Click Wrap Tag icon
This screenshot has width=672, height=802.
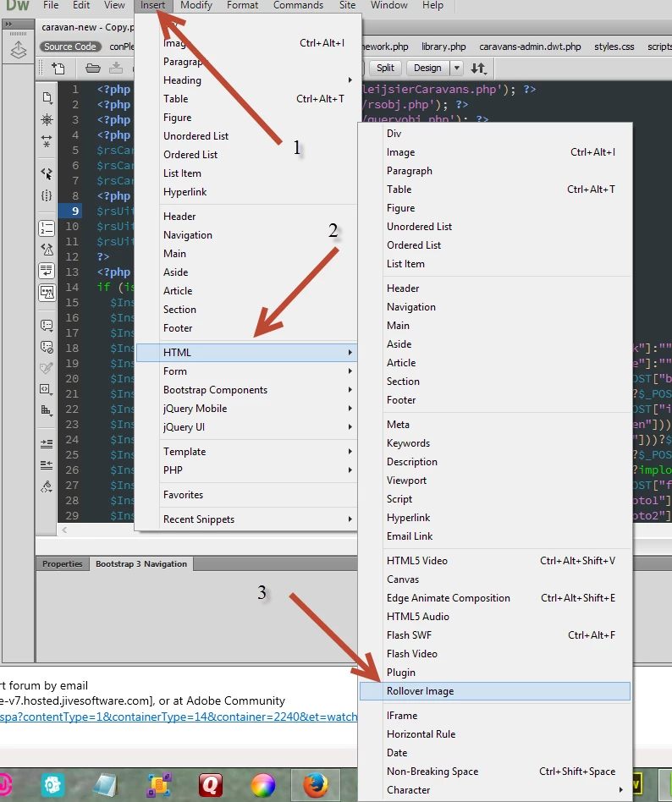(x=47, y=368)
